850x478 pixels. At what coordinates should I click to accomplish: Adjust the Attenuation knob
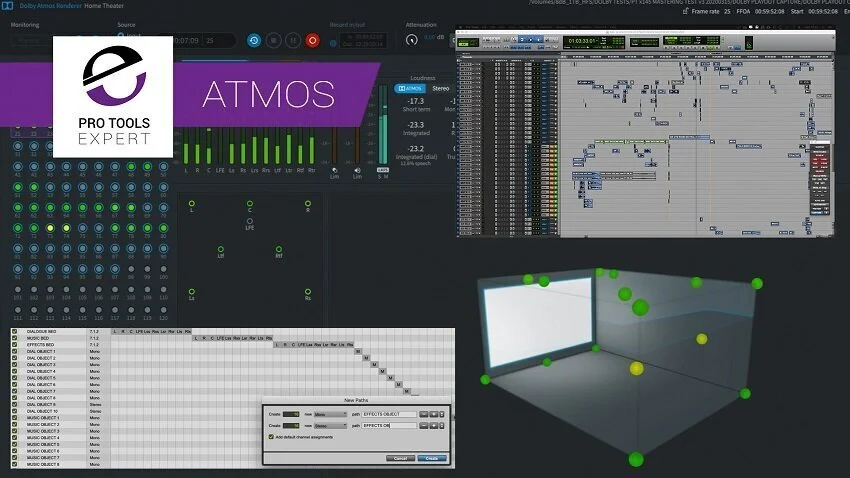[x=411, y=40]
